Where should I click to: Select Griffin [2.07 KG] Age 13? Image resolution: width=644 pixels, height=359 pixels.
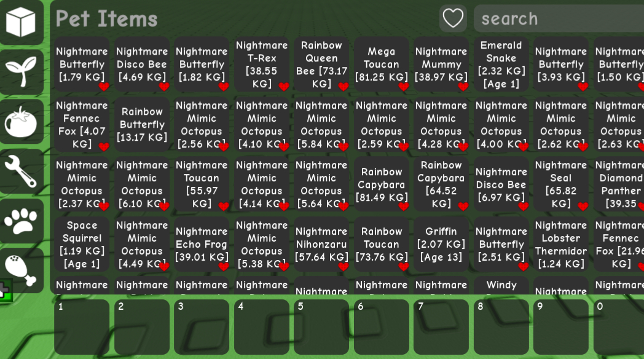[441, 244]
